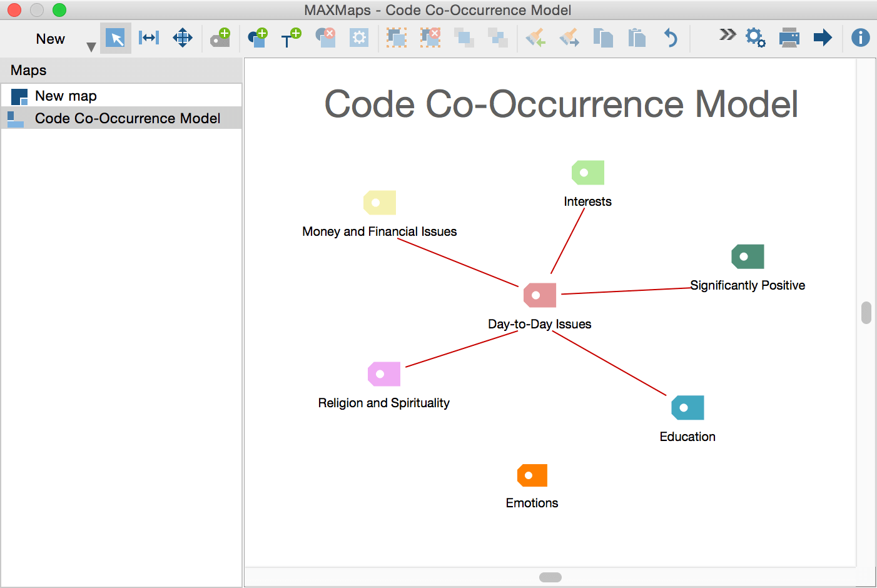The width and height of the screenshot is (877, 588).
Task: Select the light green Interests tag icon
Action: point(588,173)
